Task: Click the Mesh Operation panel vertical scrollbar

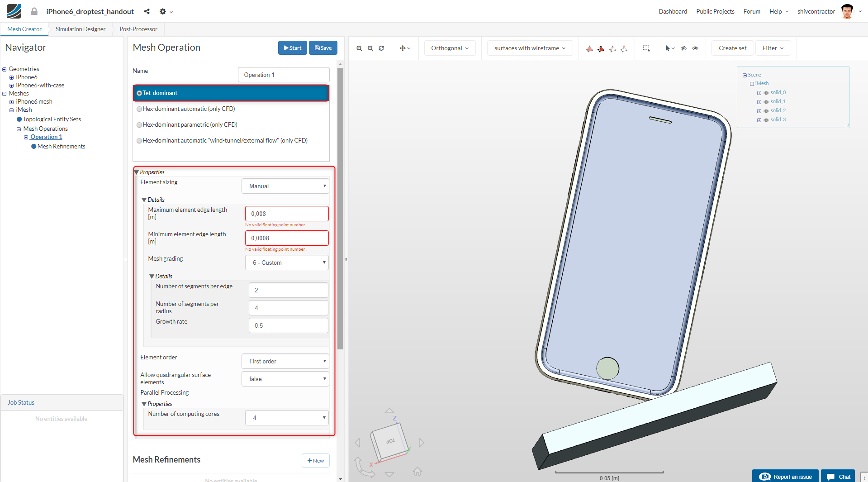Action: (340, 208)
